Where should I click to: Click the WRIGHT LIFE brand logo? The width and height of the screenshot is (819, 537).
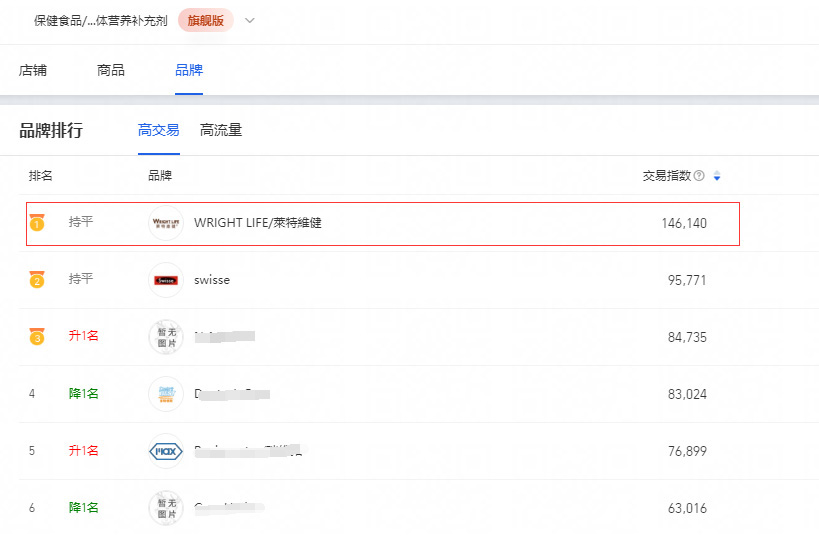pos(166,223)
